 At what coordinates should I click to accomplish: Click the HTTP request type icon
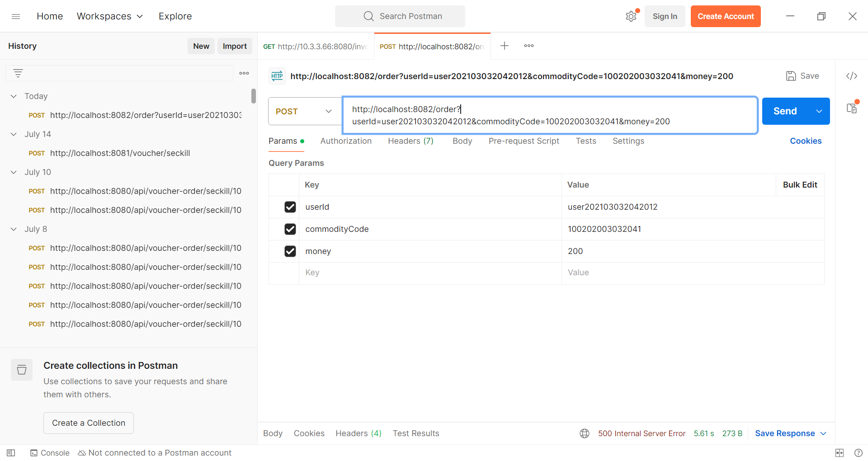pos(277,76)
